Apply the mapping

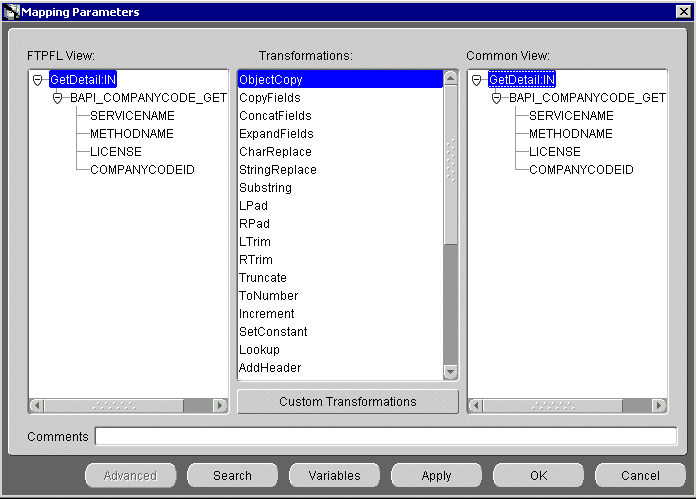437,476
